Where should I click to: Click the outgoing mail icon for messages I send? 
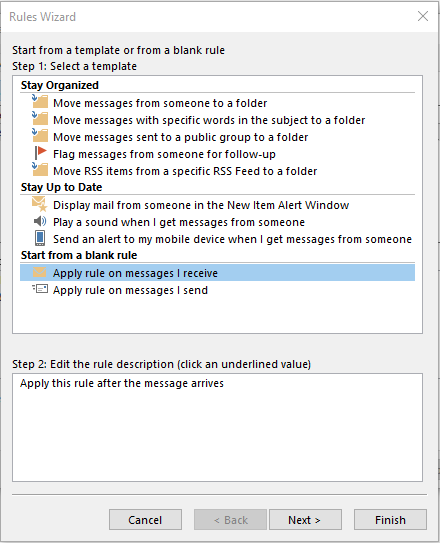(x=40, y=289)
